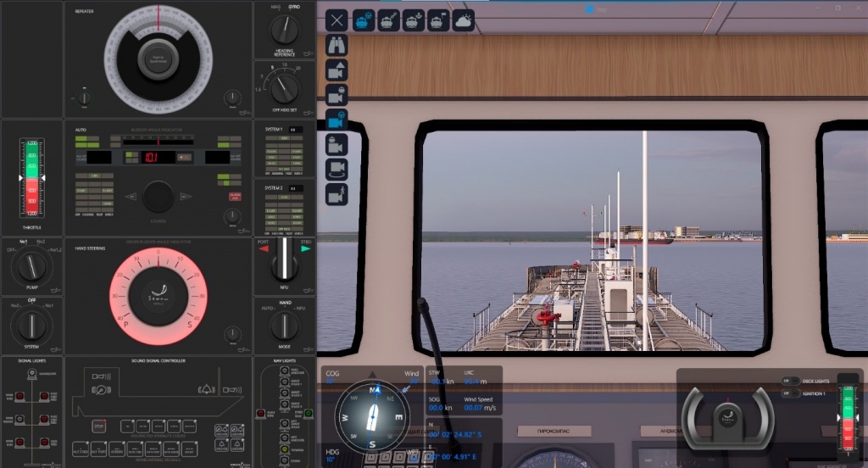Close the toolbar with the X icon
Viewport: 868px width, 468px height.
point(337,21)
